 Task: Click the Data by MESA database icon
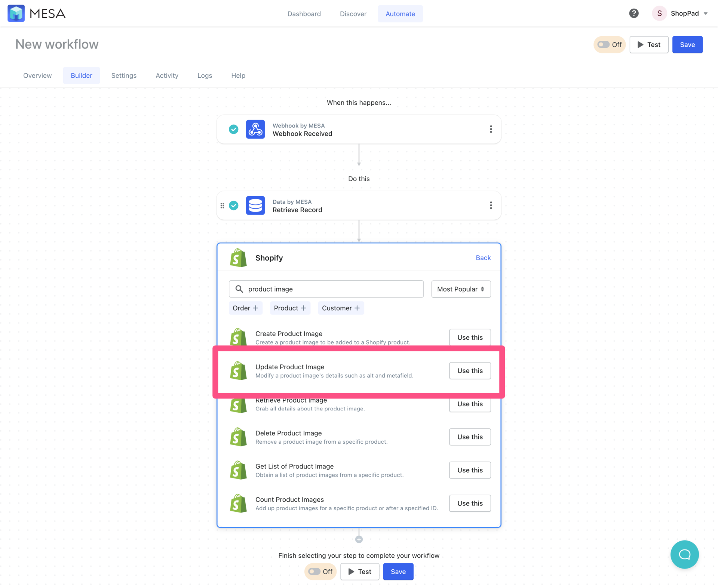[x=255, y=206]
